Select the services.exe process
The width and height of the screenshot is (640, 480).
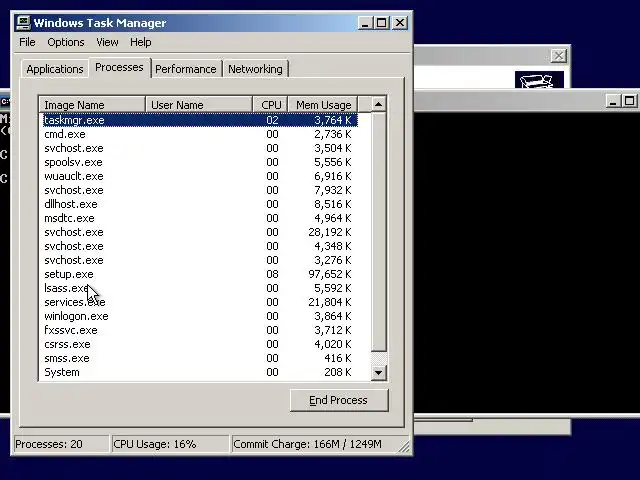(x=200, y=302)
